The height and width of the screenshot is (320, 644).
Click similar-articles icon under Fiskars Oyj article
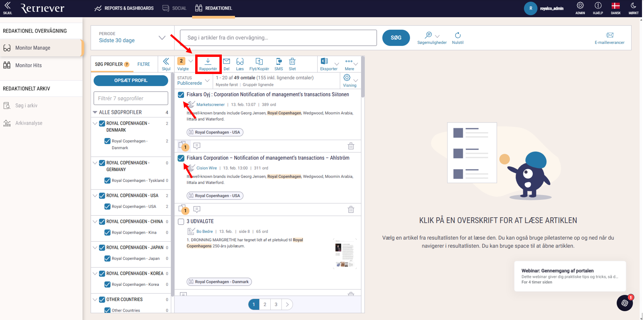pos(183,146)
